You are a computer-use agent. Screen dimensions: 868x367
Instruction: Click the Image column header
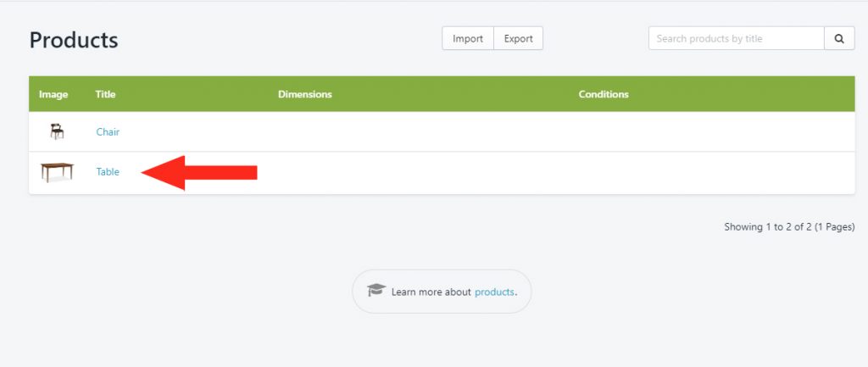point(53,94)
